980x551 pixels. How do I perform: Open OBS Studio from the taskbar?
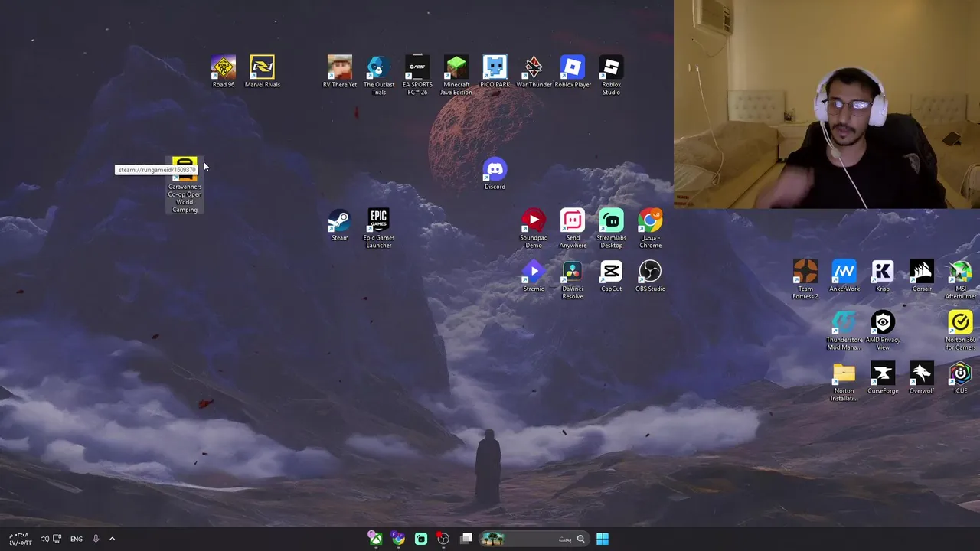(x=443, y=539)
